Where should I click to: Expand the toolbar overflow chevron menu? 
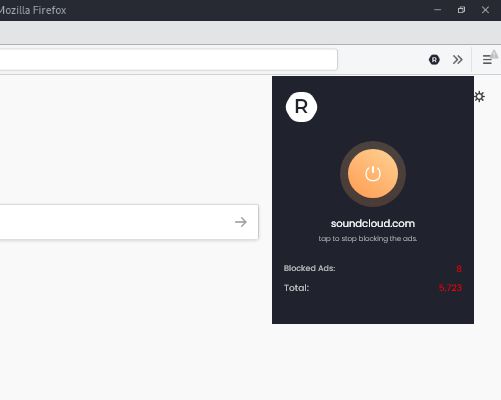[x=458, y=60]
